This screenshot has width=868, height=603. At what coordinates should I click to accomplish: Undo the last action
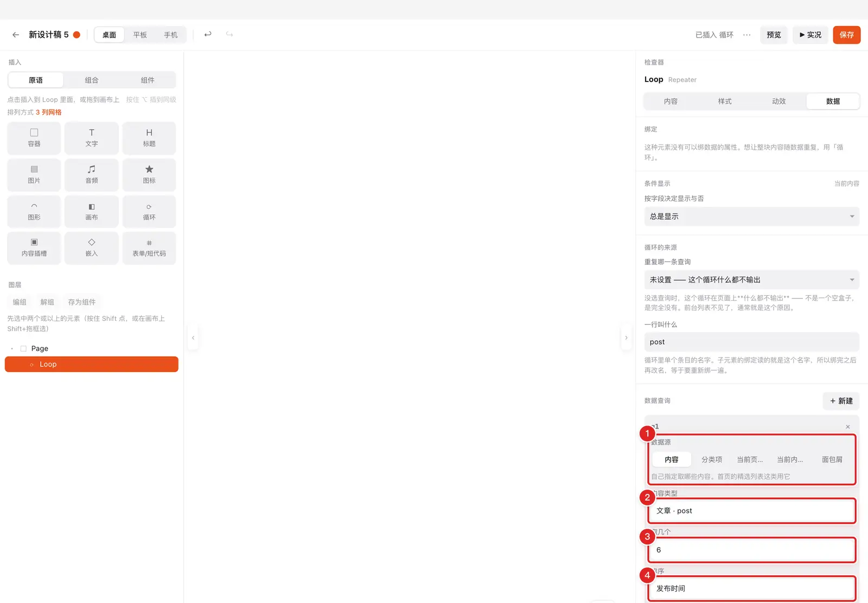point(208,34)
